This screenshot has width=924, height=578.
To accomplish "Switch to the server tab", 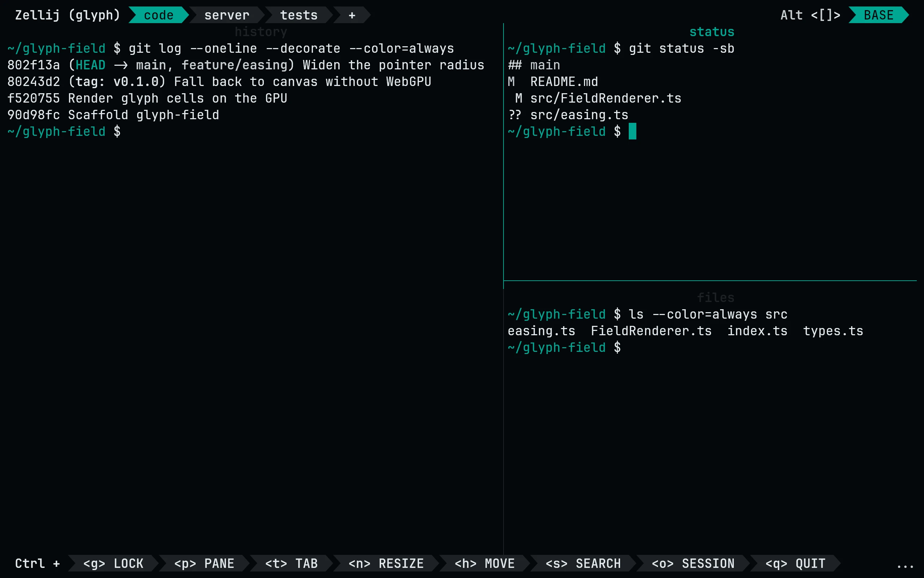I will [227, 15].
